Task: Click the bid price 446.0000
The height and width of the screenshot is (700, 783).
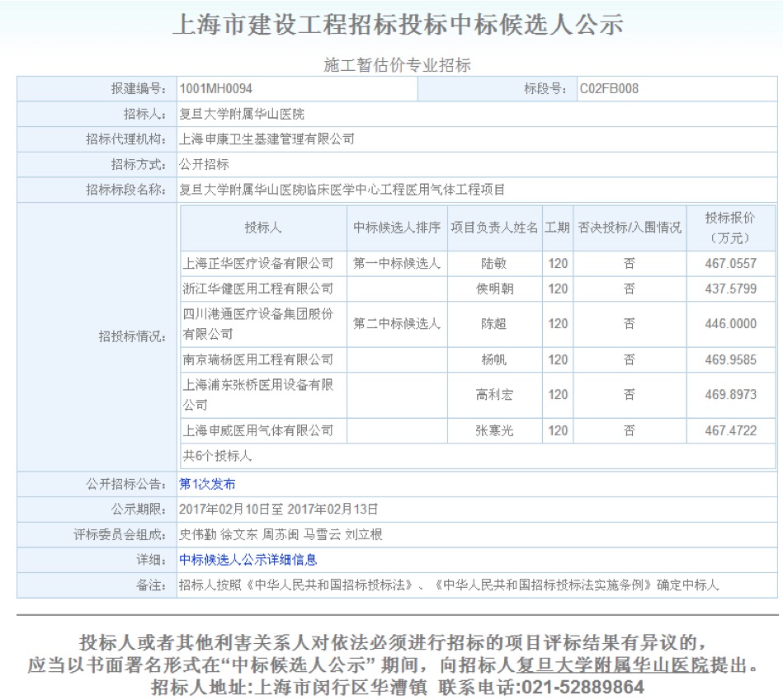Action: [x=730, y=324]
